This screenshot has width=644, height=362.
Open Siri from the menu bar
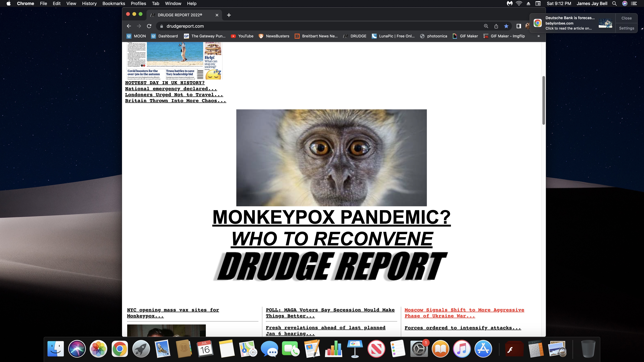click(625, 3)
